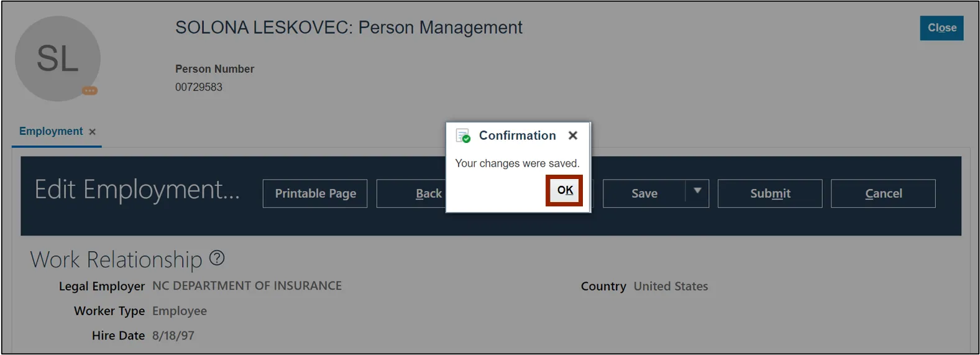Screen dimensions: 980x355
Task: Click the Hire Date value 8/18/97
Action: (x=173, y=336)
